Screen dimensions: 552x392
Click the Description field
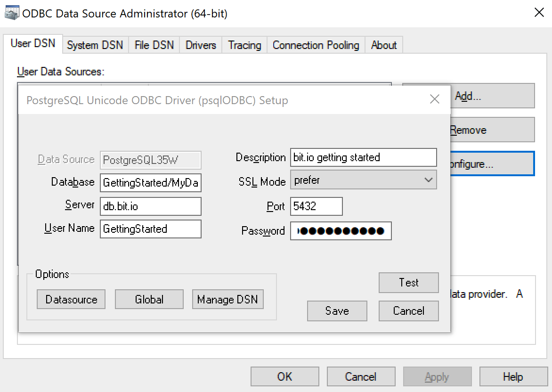[x=363, y=157]
